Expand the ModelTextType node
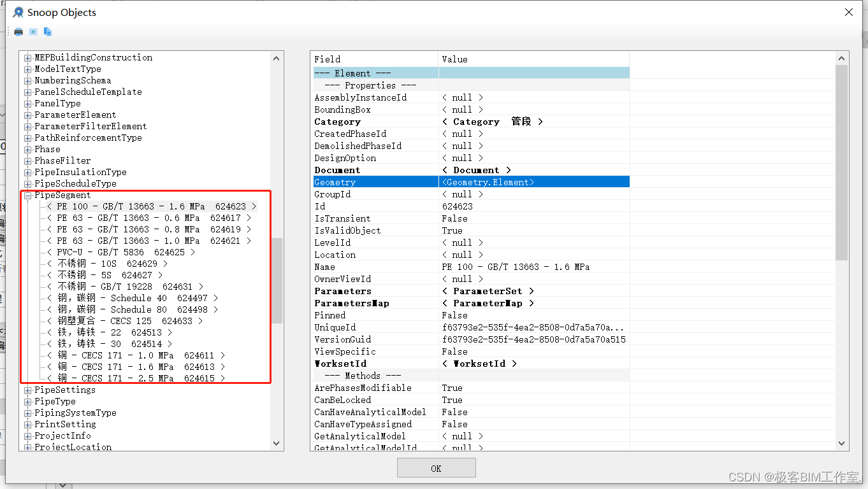Viewport: 868px width, 489px height. tap(28, 69)
